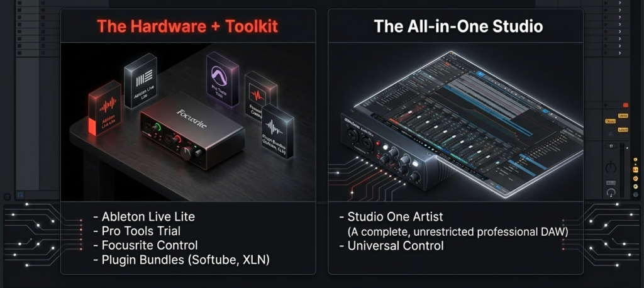Select The All-in-One Studio heading

click(458, 26)
